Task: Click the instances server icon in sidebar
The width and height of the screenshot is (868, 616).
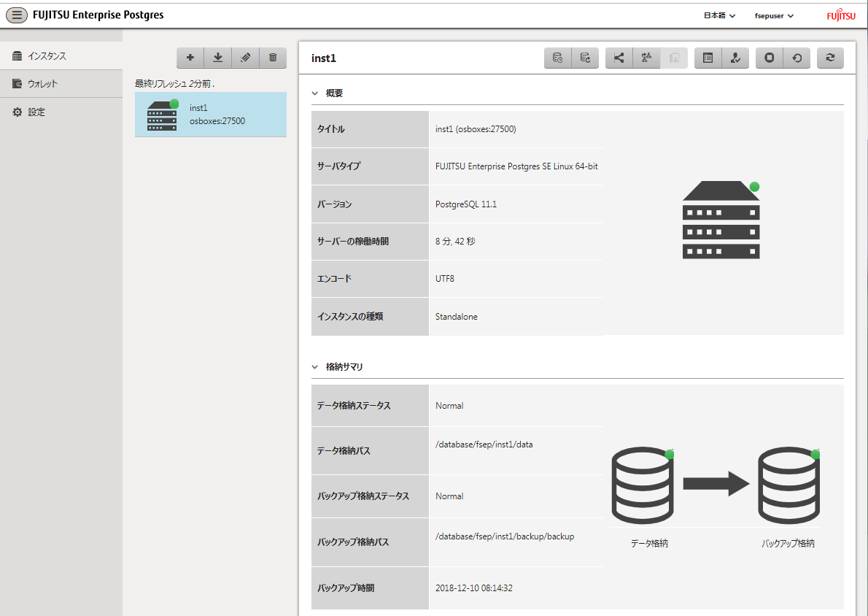Action: [18, 56]
